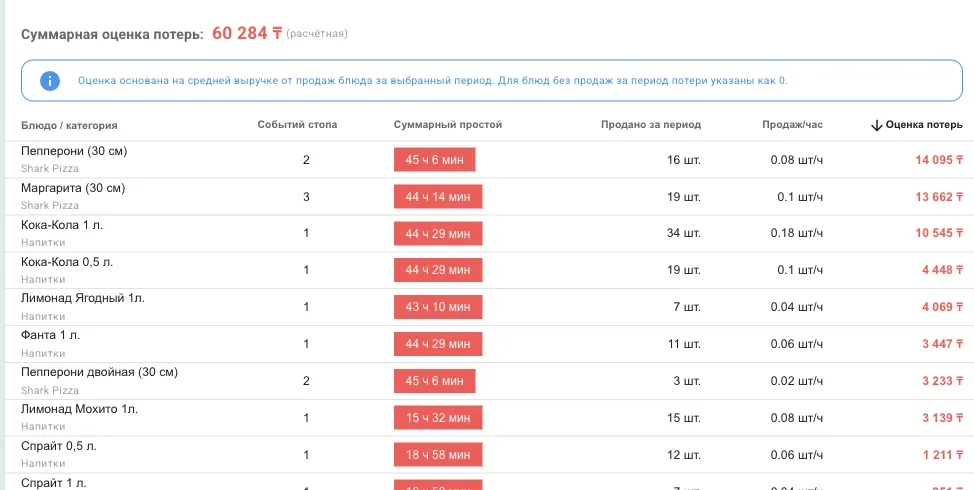Click the 43 ч 10 мин downtime badge
The height and width of the screenshot is (490, 974).
[438, 307]
